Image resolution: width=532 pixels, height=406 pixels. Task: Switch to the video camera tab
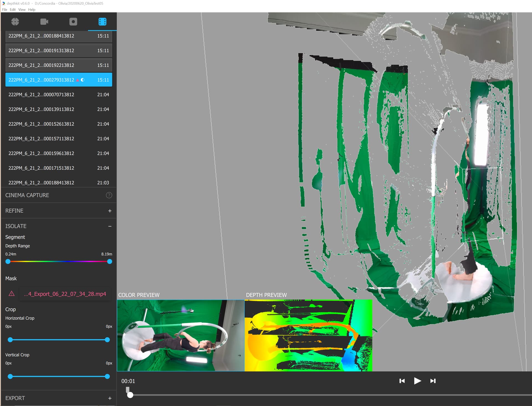pos(44,22)
